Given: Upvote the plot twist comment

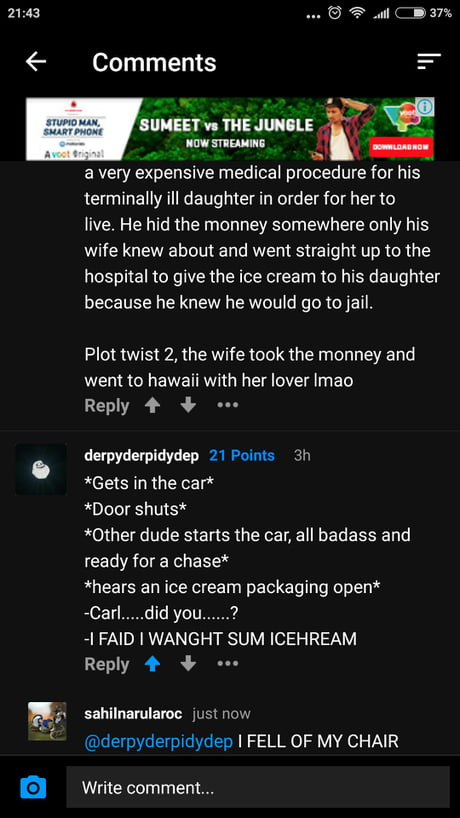Looking at the screenshot, I should pos(152,406).
